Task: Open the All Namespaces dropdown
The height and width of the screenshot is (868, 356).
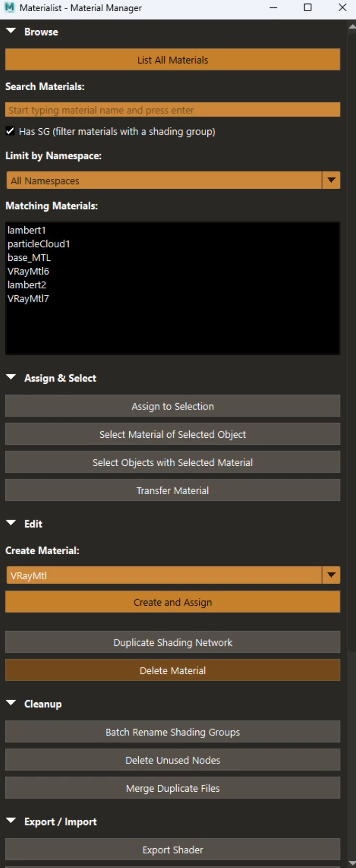Action: (x=173, y=181)
